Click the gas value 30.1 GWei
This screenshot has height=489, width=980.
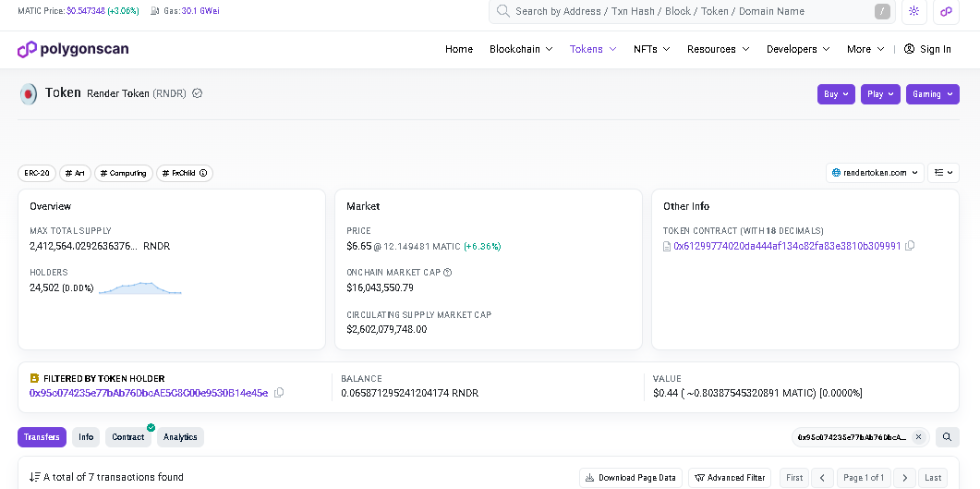pos(200,11)
